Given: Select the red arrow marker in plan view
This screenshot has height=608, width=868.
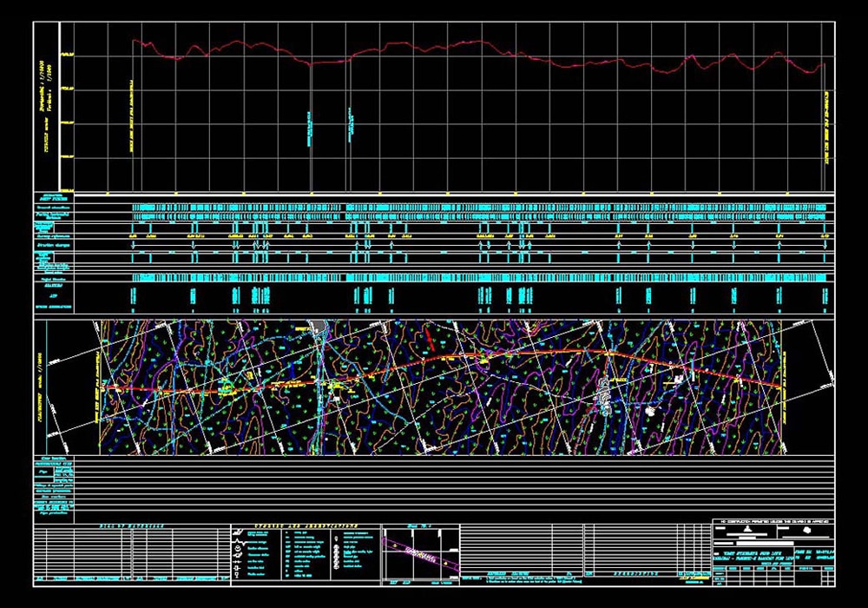Looking at the screenshot, I should (x=429, y=340).
